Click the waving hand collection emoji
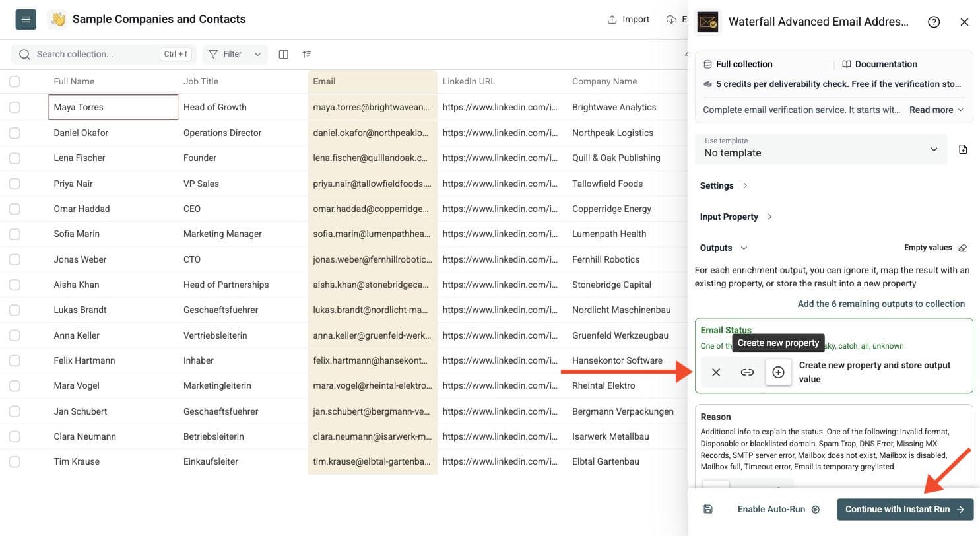Viewport: 980px width, 536px height. (x=58, y=19)
